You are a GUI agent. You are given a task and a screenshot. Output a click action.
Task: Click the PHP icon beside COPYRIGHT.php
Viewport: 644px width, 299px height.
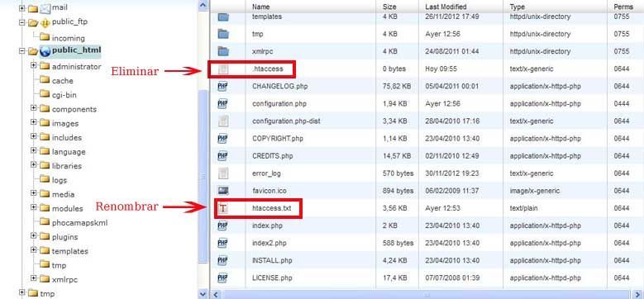tap(222, 139)
